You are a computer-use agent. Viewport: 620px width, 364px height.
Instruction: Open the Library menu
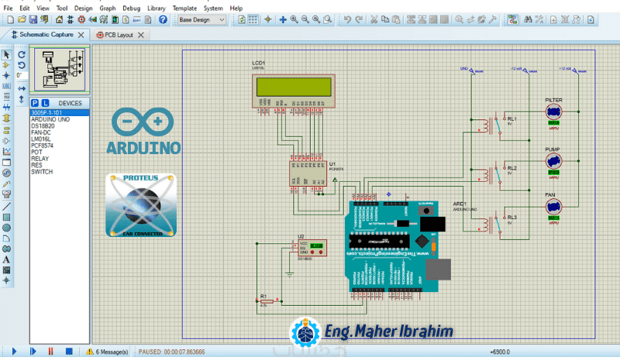(157, 9)
